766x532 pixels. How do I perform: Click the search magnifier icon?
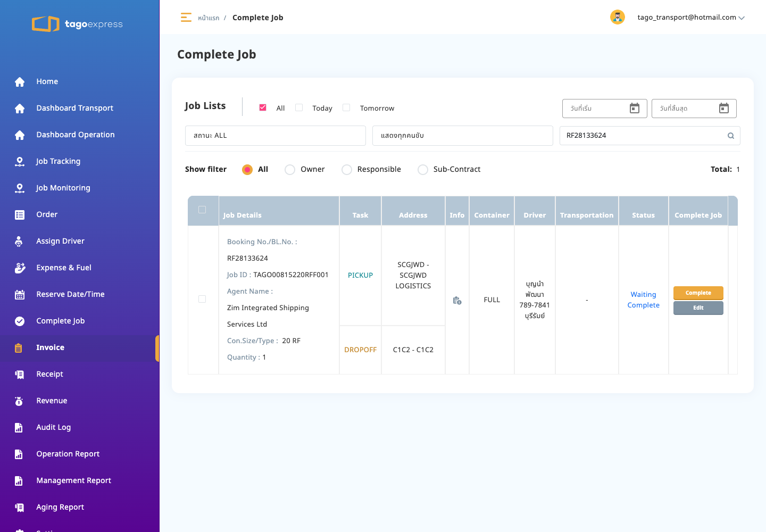click(x=731, y=136)
